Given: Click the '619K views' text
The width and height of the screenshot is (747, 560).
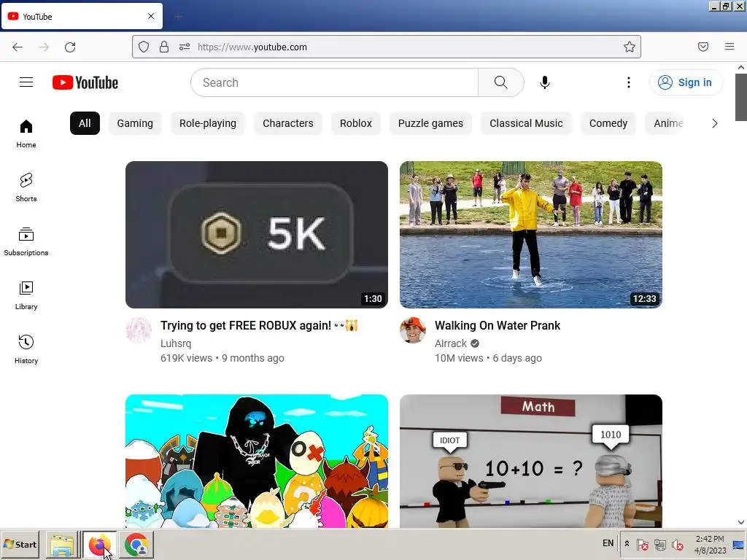Looking at the screenshot, I should click(186, 358).
